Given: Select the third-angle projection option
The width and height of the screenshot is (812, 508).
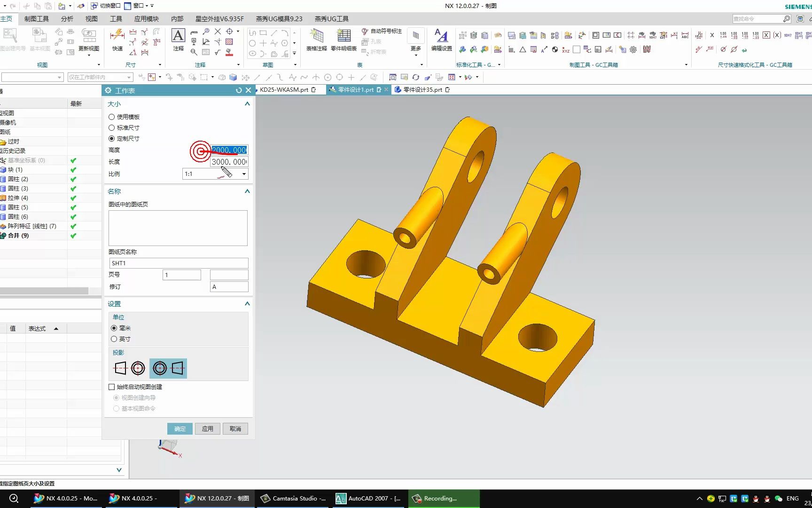Looking at the screenshot, I should 168,368.
